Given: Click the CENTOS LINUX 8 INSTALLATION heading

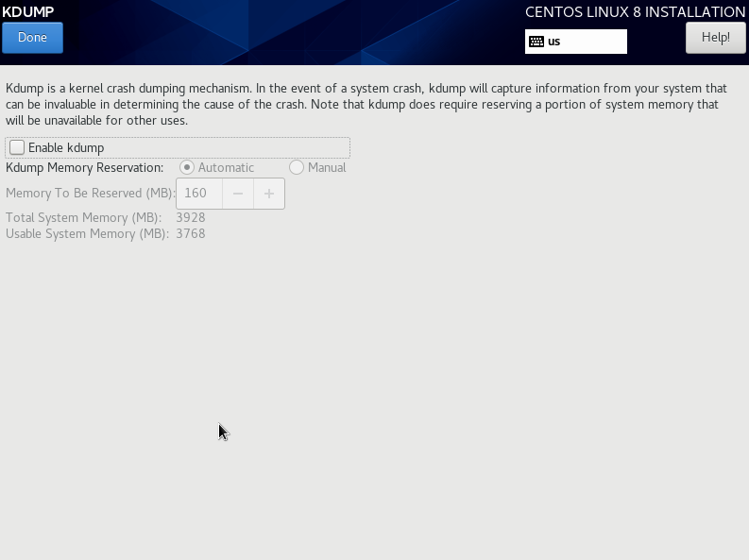Looking at the screenshot, I should tap(636, 12).
